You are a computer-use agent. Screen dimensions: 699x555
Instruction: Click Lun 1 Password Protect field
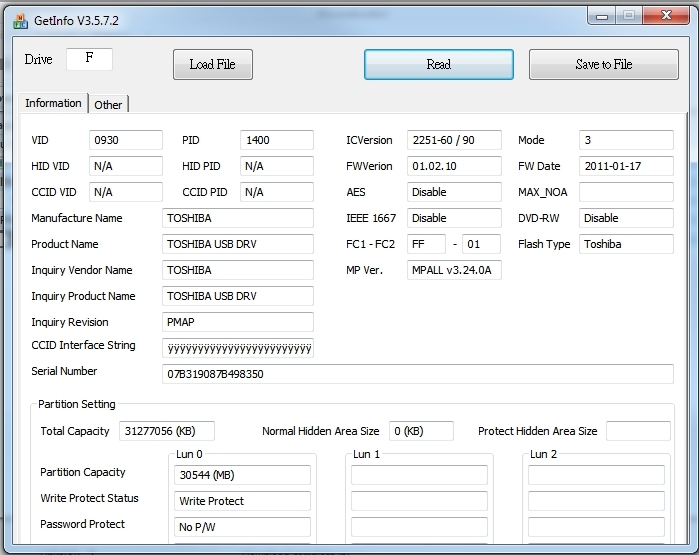[x=419, y=527]
